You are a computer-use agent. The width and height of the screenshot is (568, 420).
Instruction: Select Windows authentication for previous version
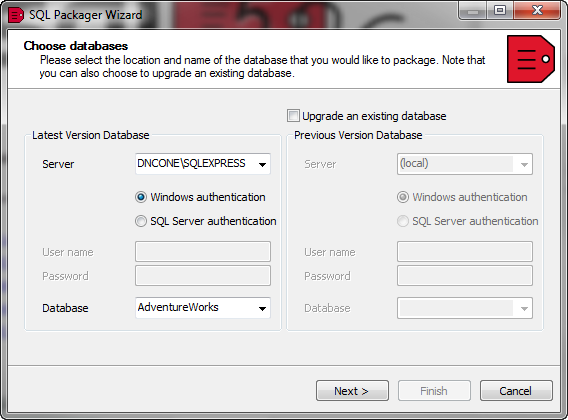(x=403, y=197)
